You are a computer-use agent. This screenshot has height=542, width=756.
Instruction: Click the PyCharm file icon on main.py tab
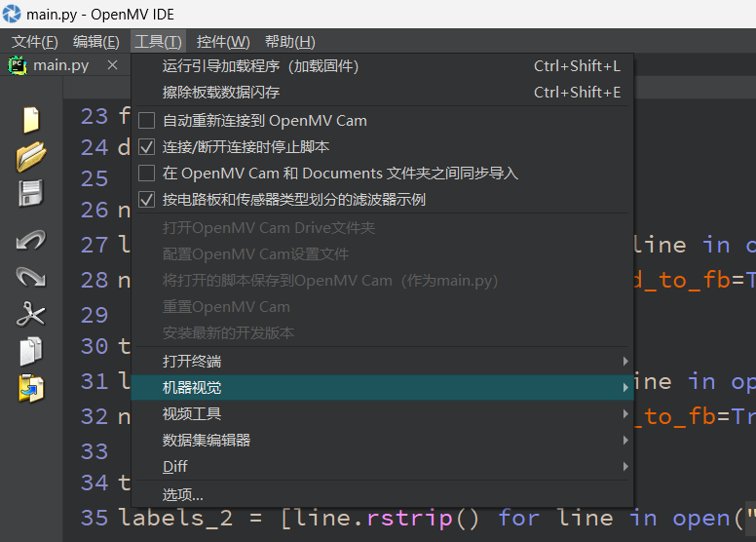pos(18,65)
